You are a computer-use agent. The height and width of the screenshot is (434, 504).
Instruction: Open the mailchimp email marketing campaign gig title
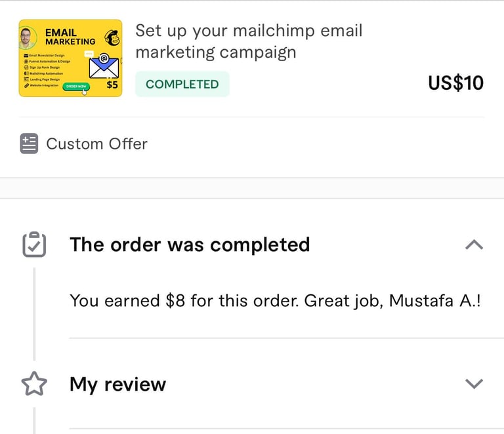pos(249,41)
